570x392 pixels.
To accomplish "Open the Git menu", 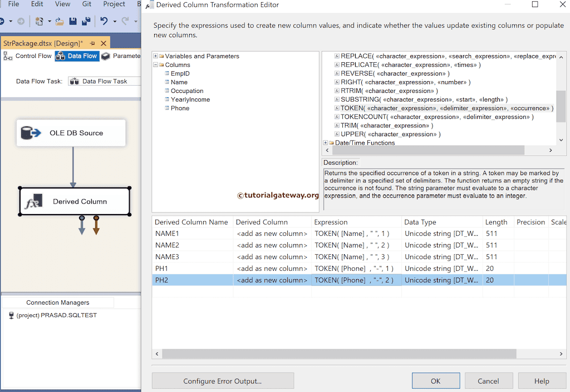I will tap(86, 4).
